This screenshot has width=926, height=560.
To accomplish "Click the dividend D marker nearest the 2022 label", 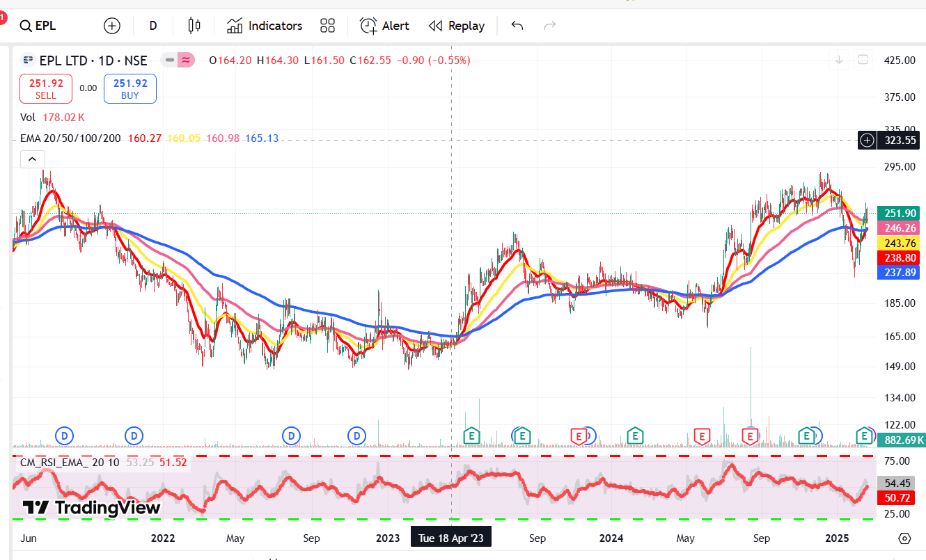I will click(134, 436).
